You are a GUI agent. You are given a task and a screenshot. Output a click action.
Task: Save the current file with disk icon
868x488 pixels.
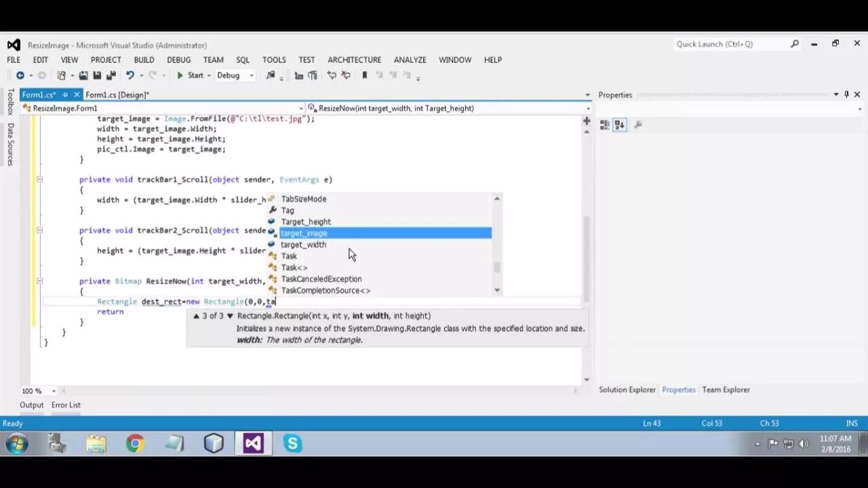(x=97, y=75)
